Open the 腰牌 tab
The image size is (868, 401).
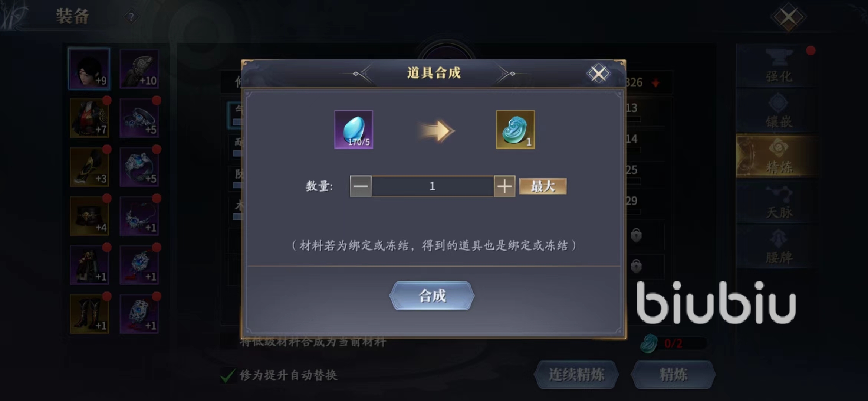click(779, 247)
